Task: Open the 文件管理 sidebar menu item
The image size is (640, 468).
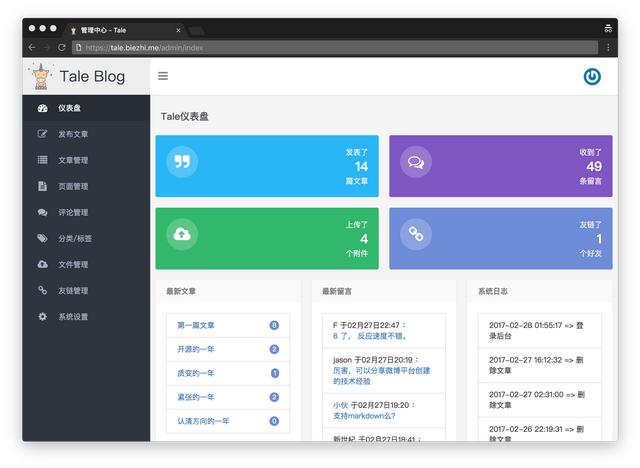Action: coord(86,264)
